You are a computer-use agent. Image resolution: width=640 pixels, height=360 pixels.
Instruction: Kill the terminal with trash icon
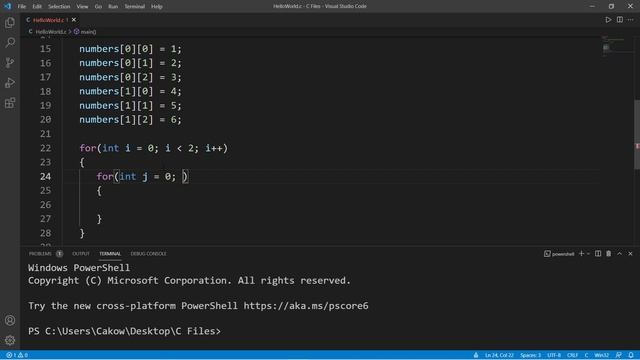[x=609, y=253]
